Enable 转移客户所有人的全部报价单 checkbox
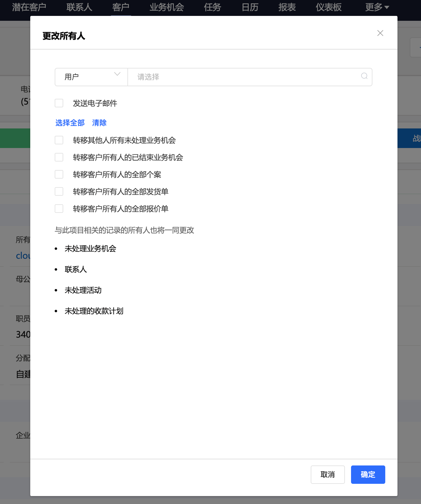Viewport: 421px width, 504px height. (59, 209)
